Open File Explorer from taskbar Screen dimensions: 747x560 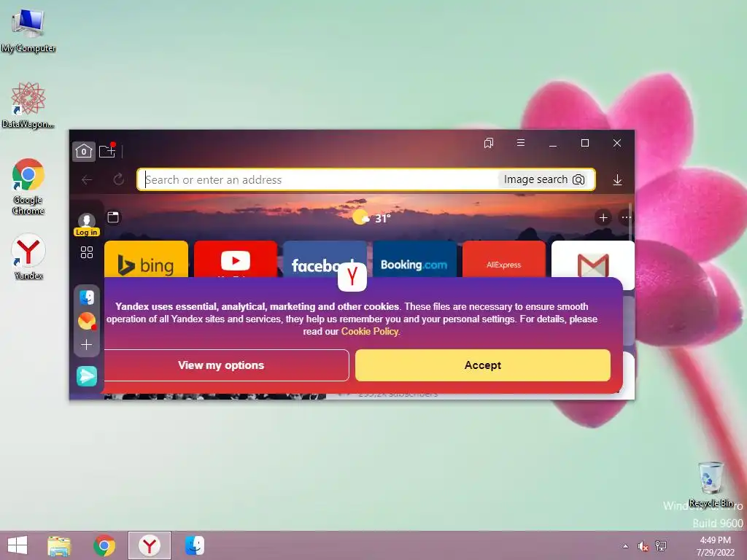click(59, 545)
